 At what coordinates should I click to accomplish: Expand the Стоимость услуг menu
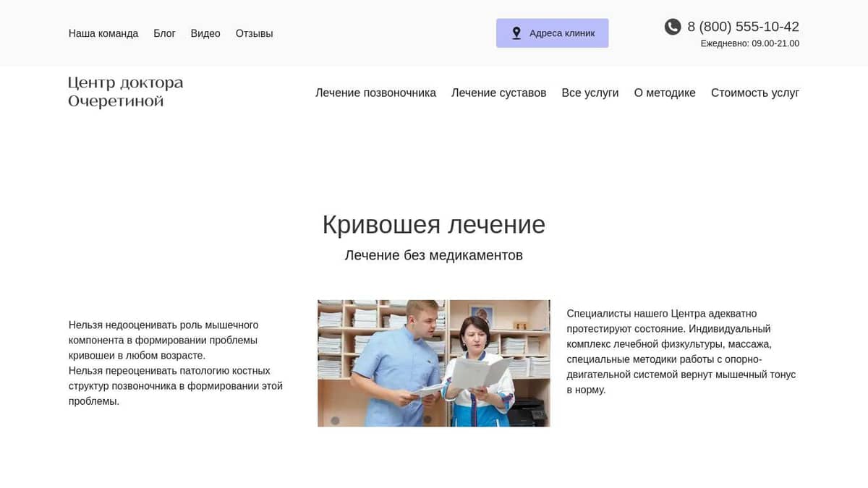pos(754,93)
